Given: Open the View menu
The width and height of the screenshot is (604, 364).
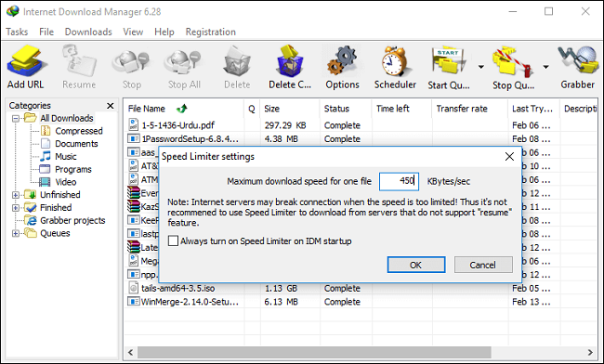Looking at the screenshot, I should (x=133, y=32).
